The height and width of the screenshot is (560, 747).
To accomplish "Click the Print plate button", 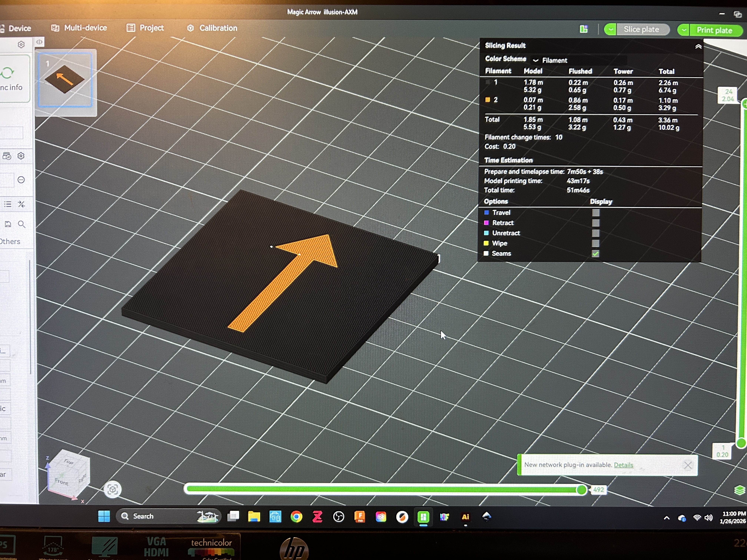I will tap(715, 30).
